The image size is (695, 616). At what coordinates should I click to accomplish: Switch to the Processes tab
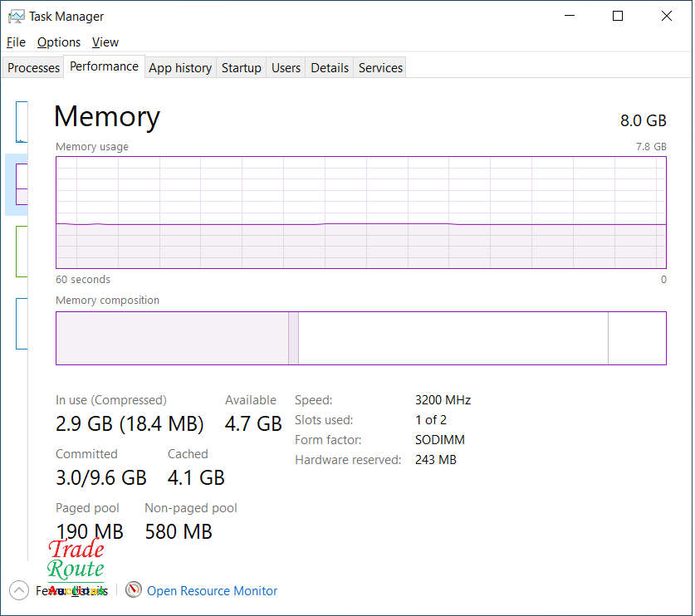pos(34,68)
